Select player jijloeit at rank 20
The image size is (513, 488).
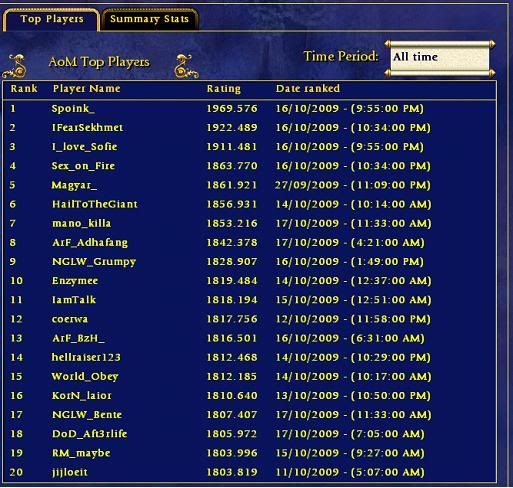tap(70, 472)
